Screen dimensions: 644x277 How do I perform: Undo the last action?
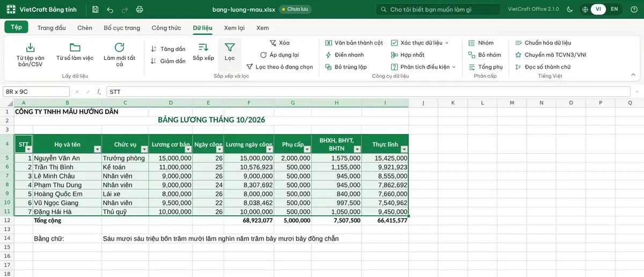pos(110,10)
